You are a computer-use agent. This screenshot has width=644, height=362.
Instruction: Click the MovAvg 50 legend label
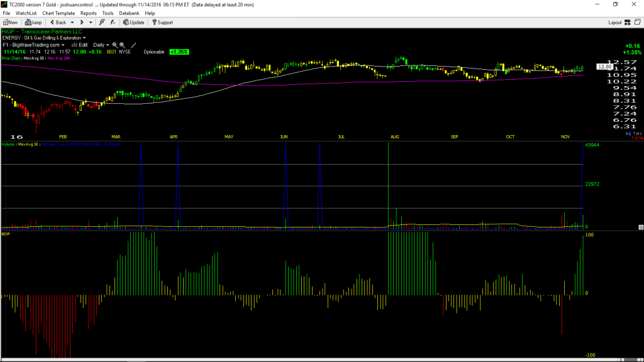pos(34,58)
